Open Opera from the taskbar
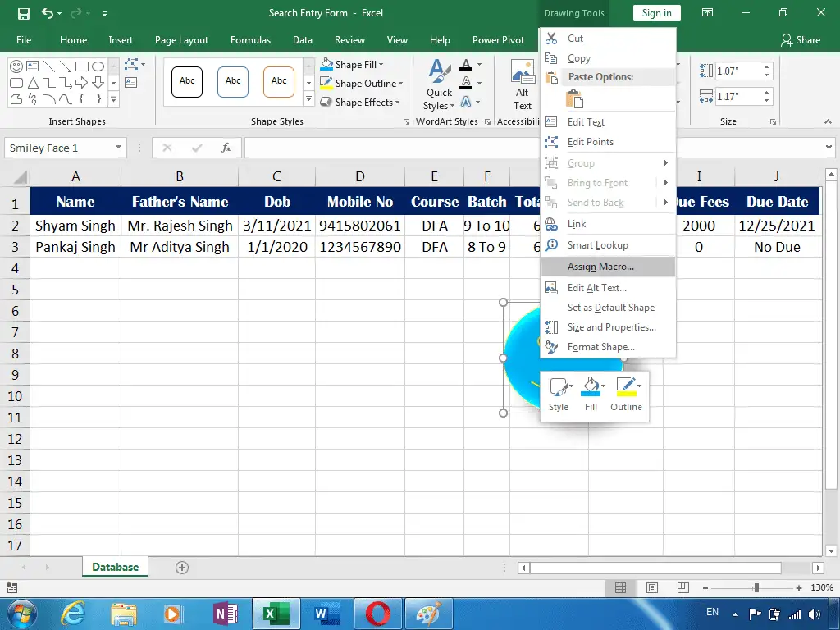840x630 pixels. [x=377, y=614]
